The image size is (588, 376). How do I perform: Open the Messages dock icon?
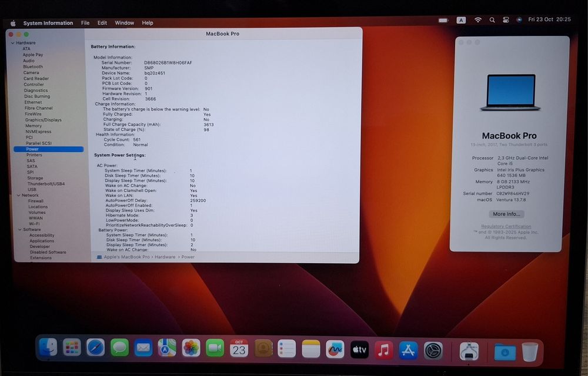click(119, 348)
